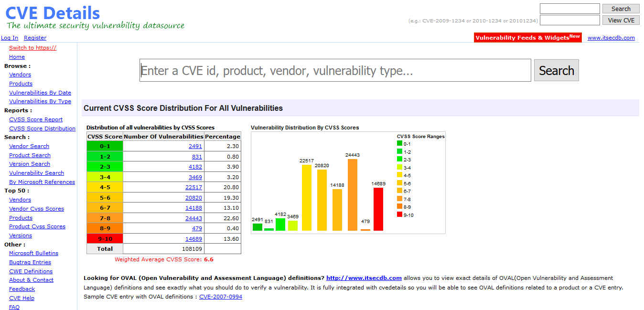Viewport: 644px width, 310px height.
Task: Open the Log In link
Action: pyautogui.click(x=10, y=38)
